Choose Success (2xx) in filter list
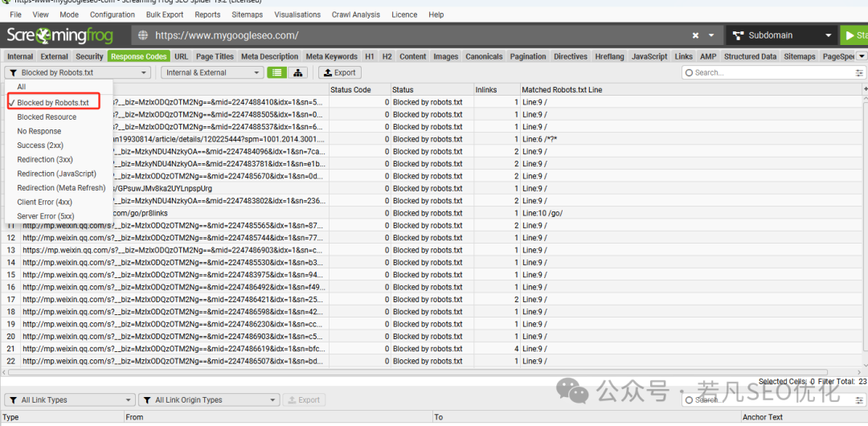The image size is (868, 426). coord(39,145)
